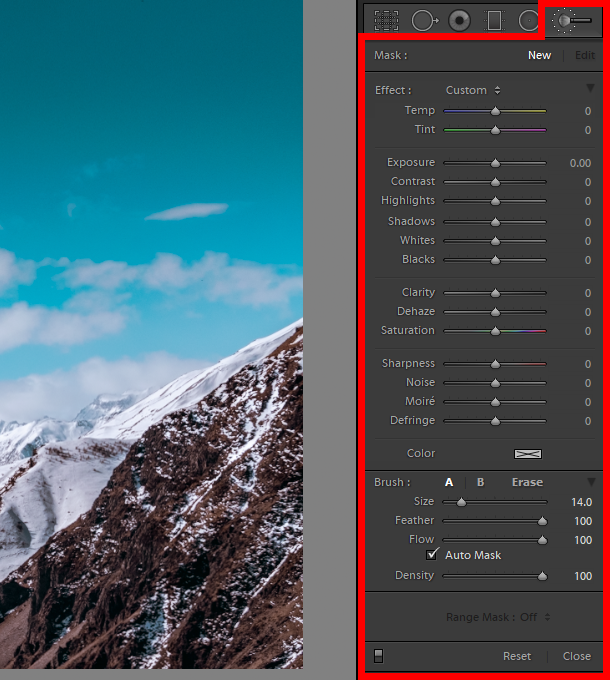610x680 pixels.
Task: Open the Effect Custom preset dropdown
Action: [473, 90]
